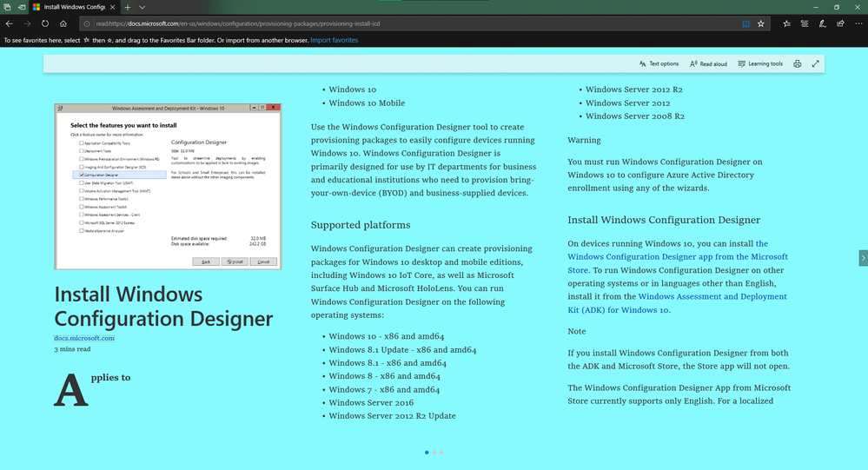Restore down the browser window
The height and width of the screenshot is (470, 868).
coord(837,7)
